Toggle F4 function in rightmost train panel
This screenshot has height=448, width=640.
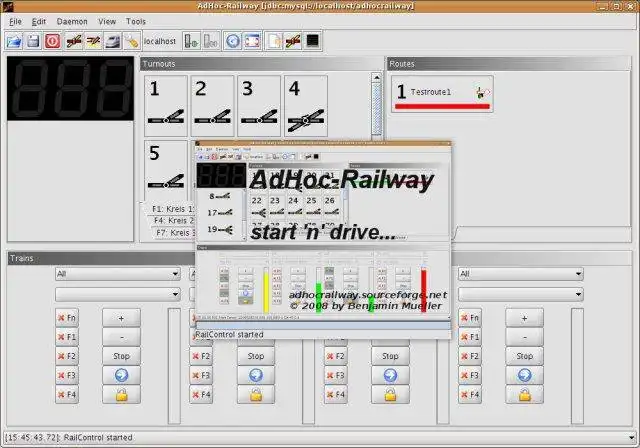click(470, 395)
